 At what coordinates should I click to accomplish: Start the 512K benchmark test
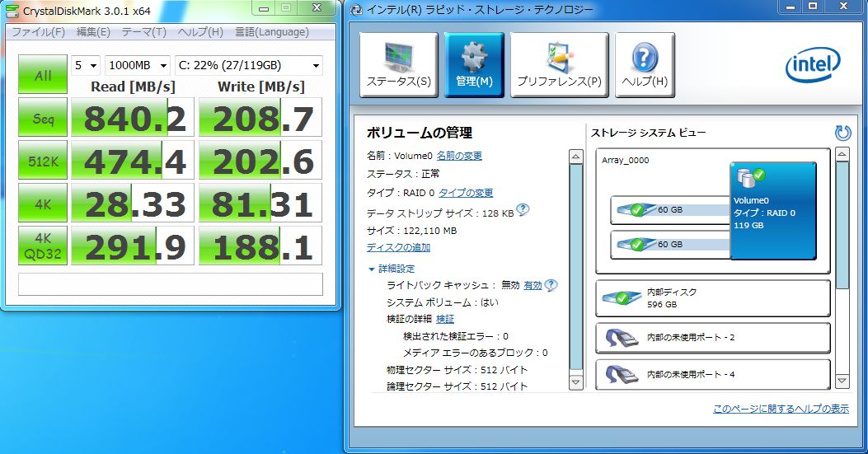43,160
